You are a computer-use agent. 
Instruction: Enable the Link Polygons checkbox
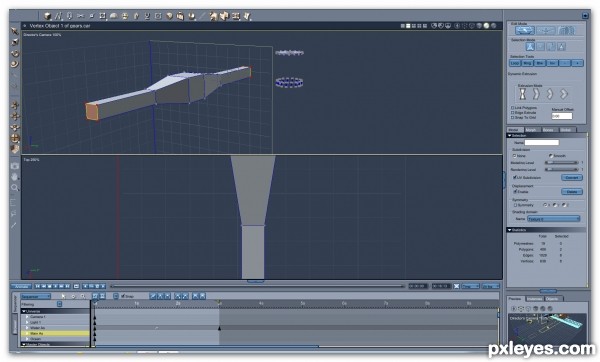513,108
